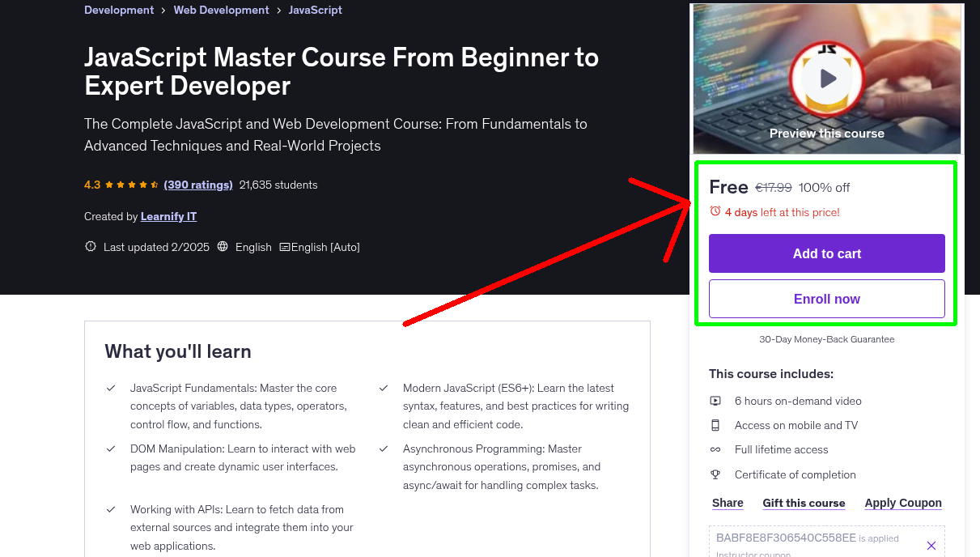Click the mobile device access icon
The image size is (980, 557).
point(715,425)
